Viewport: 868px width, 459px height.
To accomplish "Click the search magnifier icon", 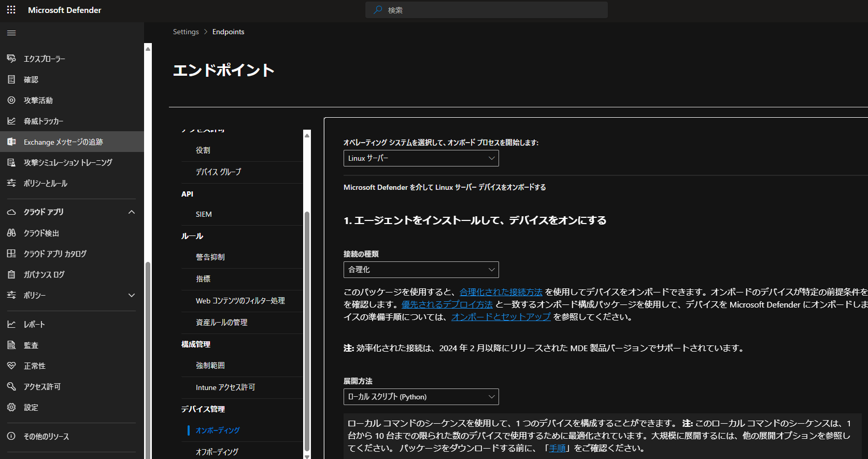I will pyautogui.click(x=378, y=10).
